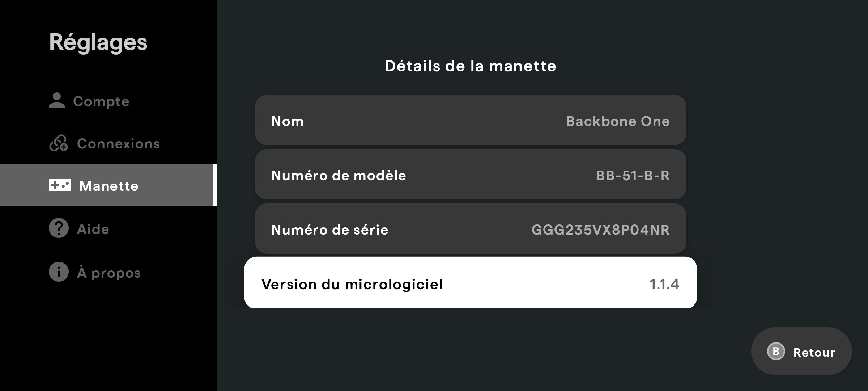868x391 pixels.
Task: Click the Aide question mark icon
Action: tap(59, 228)
